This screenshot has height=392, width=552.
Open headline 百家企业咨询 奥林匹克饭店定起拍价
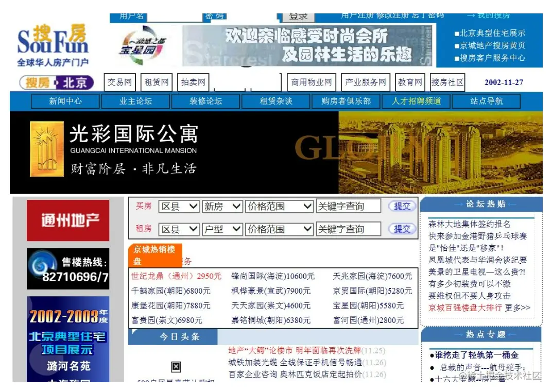tap(295, 374)
